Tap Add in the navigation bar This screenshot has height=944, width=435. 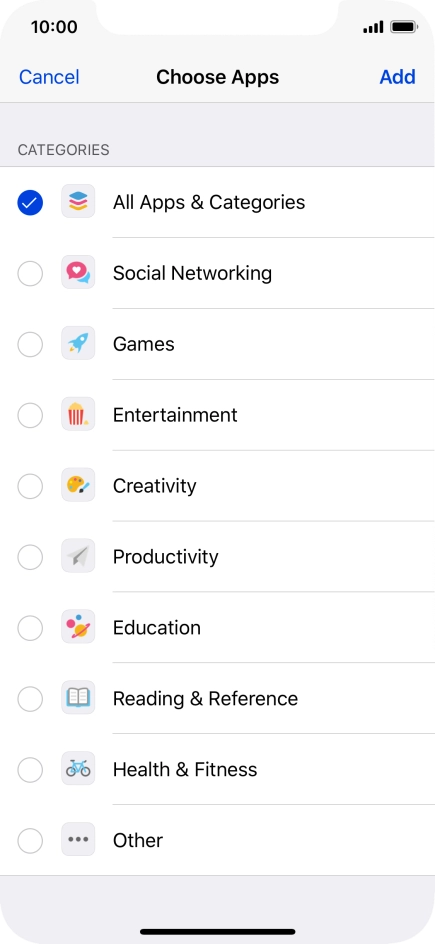398,77
